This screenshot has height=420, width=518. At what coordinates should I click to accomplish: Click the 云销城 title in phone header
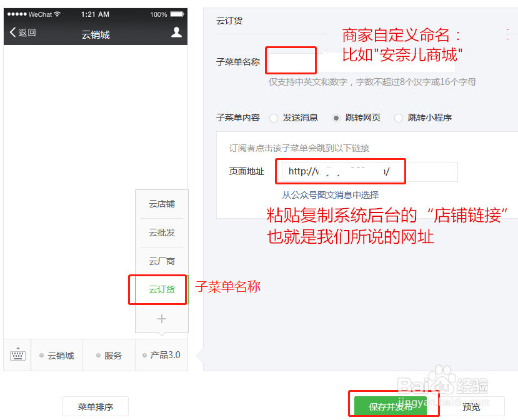click(x=96, y=34)
